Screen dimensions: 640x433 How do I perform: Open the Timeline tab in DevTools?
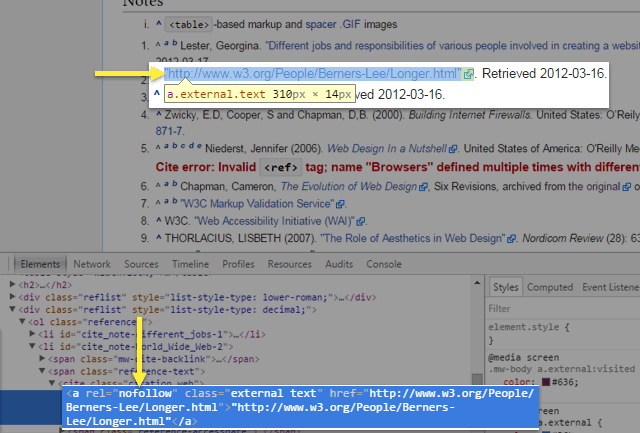tap(190, 264)
